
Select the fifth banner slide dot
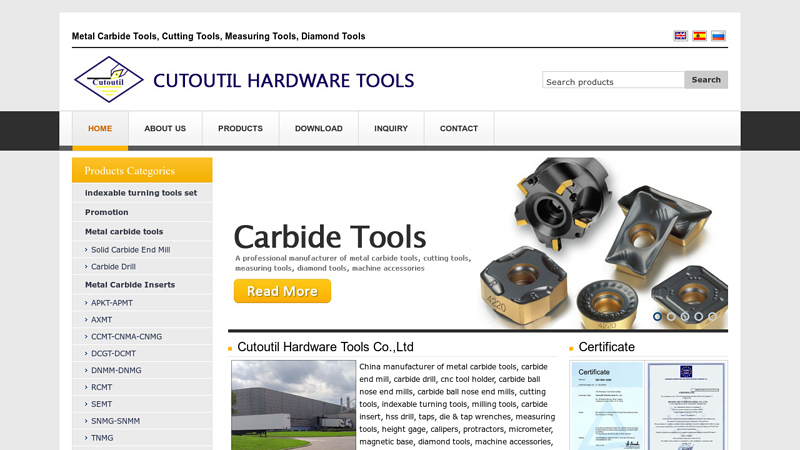point(712,316)
